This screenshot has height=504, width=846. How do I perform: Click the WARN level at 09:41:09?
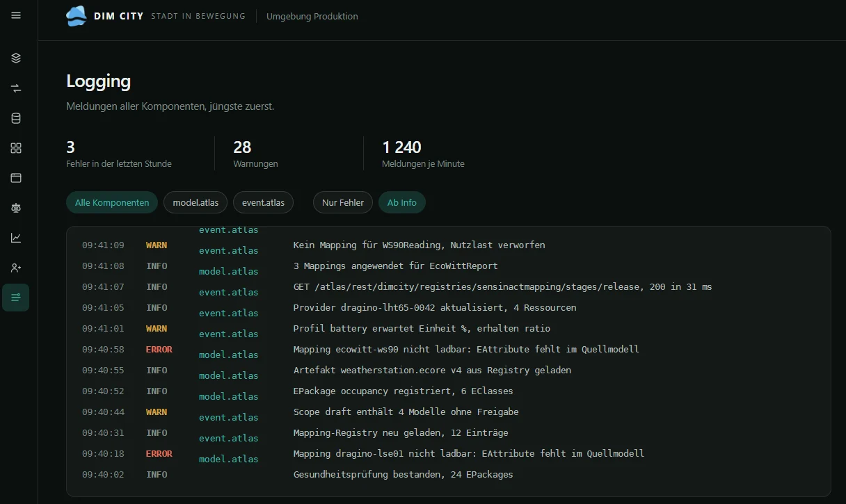(157, 245)
